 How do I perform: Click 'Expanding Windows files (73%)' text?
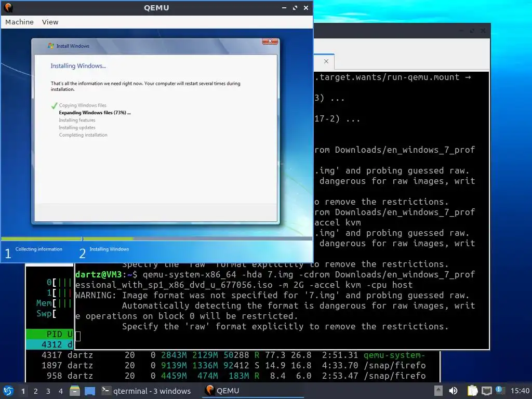[95, 113]
